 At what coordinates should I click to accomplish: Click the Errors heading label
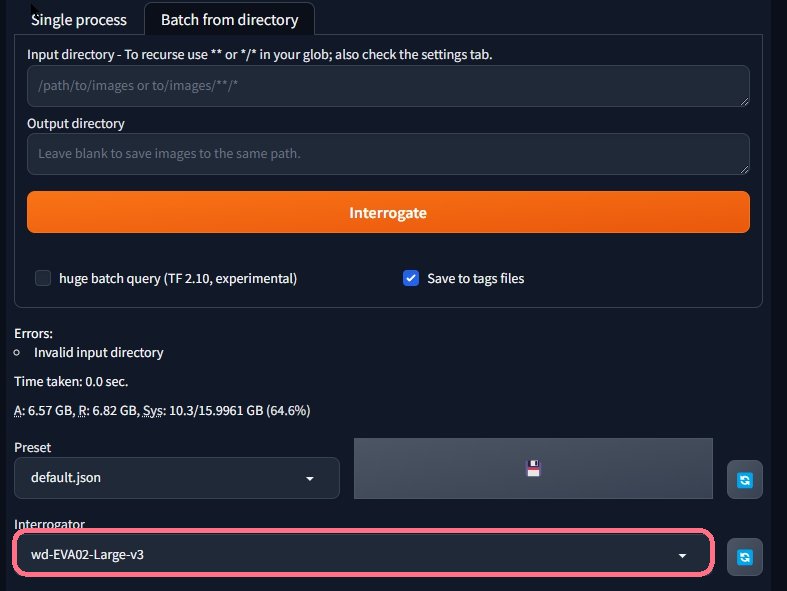tap(33, 334)
